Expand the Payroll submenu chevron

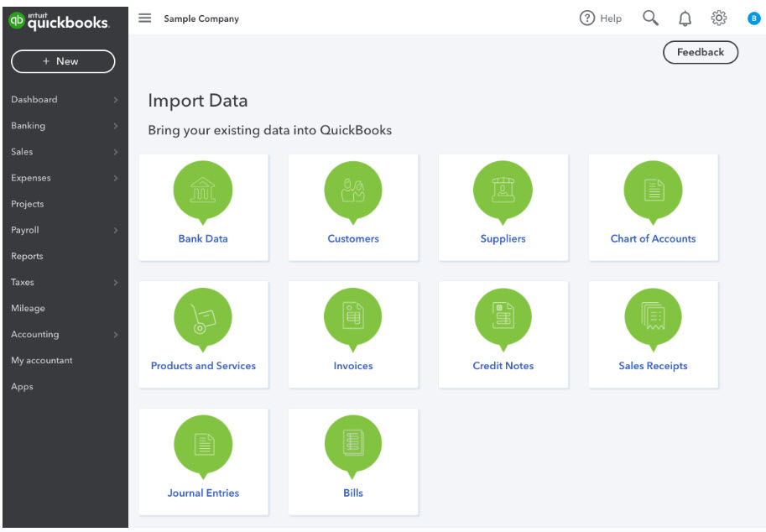[116, 230]
